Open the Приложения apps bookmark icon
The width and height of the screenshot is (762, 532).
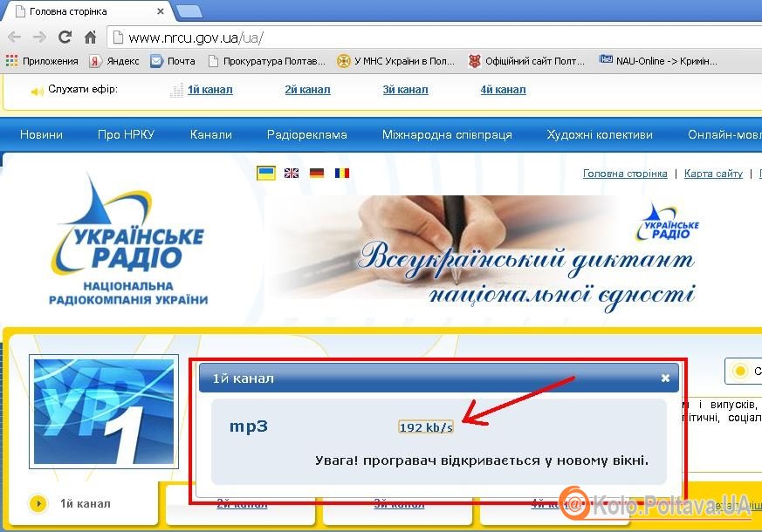[x=11, y=61]
